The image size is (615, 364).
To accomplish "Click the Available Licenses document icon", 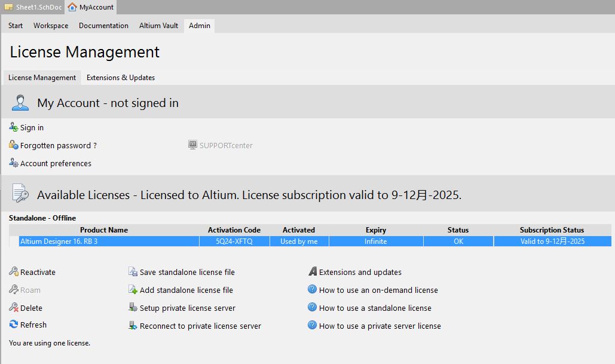I will [x=20, y=193].
